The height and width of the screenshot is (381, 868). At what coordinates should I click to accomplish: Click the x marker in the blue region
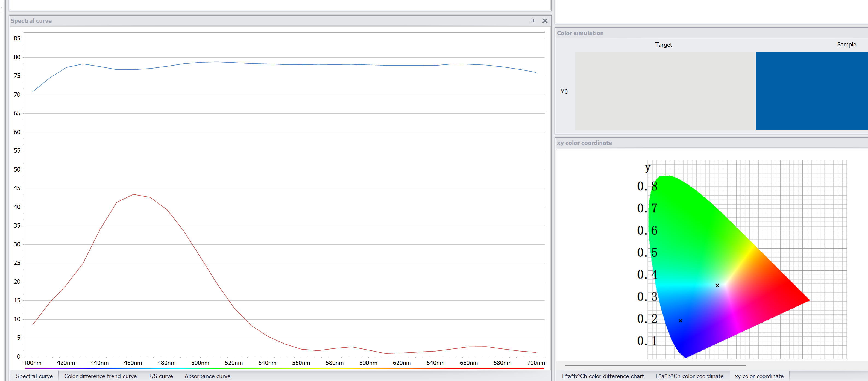(x=680, y=321)
